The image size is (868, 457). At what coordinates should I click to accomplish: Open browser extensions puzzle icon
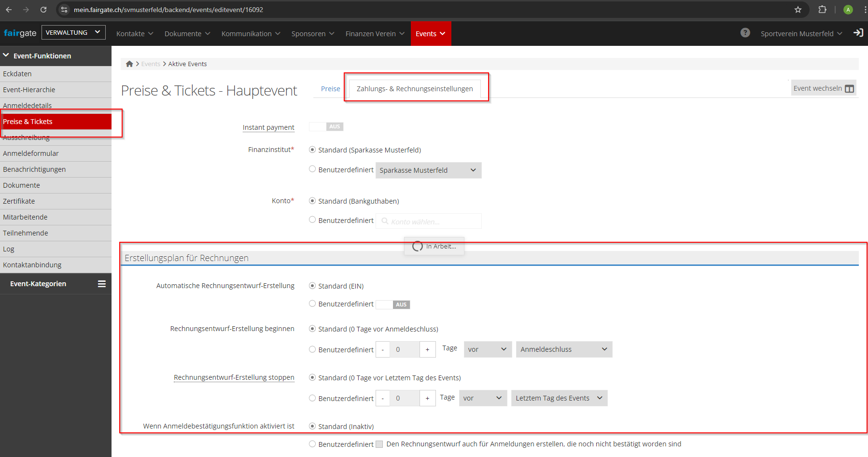(823, 10)
